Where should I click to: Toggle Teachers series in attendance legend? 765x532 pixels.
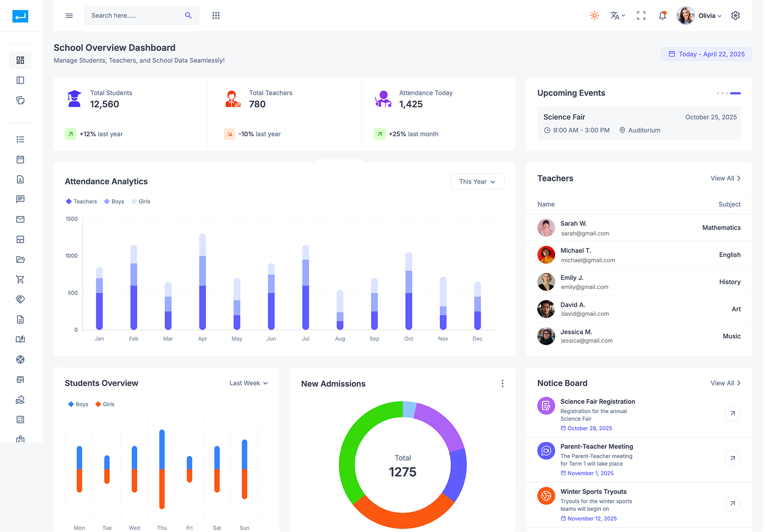pos(81,202)
